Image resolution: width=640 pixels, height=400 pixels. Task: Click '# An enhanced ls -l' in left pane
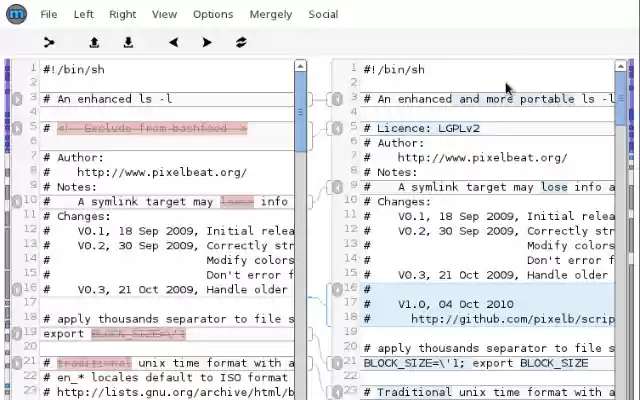[108, 99]
